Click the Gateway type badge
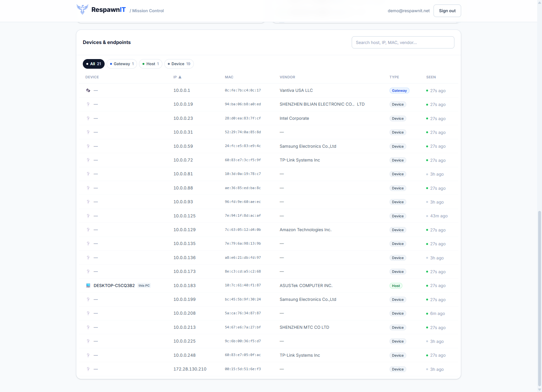 pyautogui.click(x=399, y=91)
